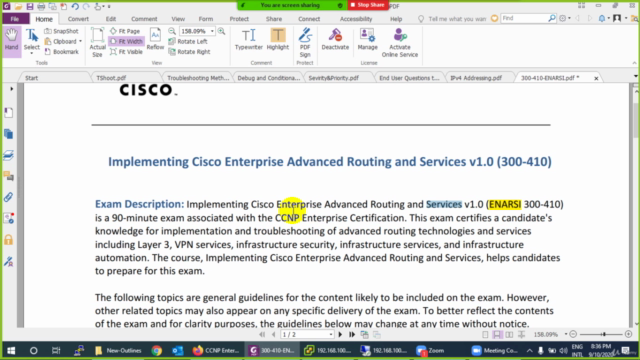Zoom in with the ribbon plus magnifier

[222, 31]
